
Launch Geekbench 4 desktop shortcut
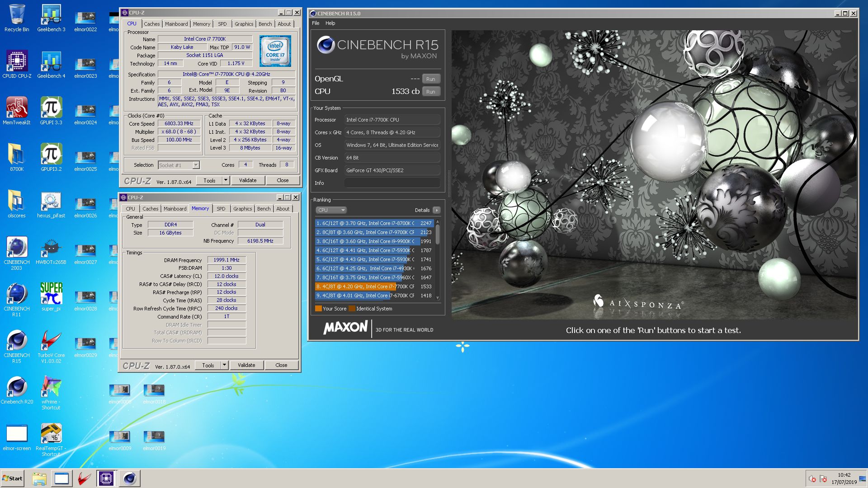click(x=51, y=65)
